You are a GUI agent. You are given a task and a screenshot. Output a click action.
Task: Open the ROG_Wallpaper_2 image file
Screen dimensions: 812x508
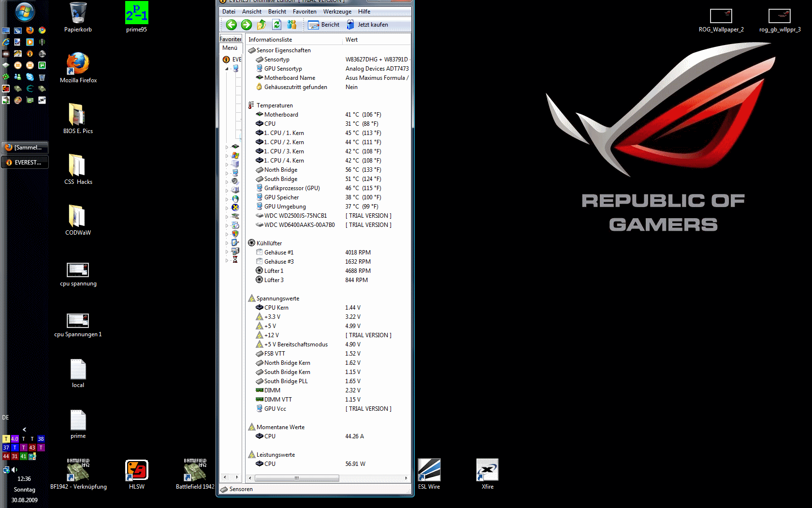pyautogui.click(x=721, y=21)
